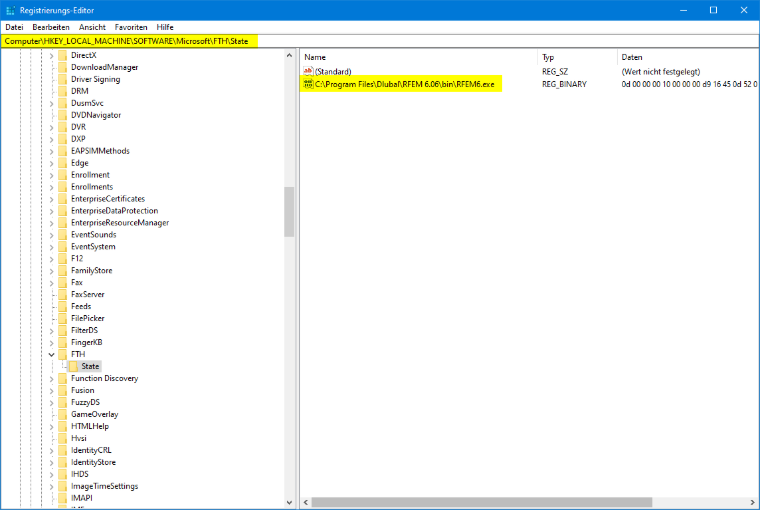Click the DusmSvc folder icon
Screen dimensions: 760x510
point(63,103)
